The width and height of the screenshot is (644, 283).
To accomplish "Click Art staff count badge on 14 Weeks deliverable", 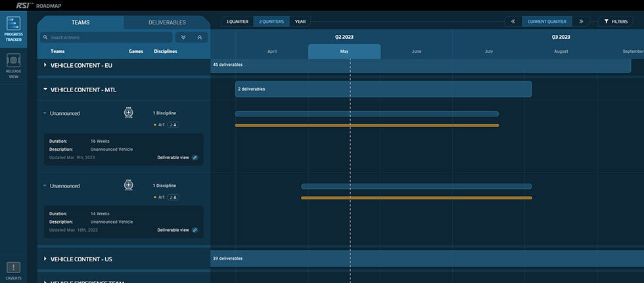I will [x=173, y=197].
